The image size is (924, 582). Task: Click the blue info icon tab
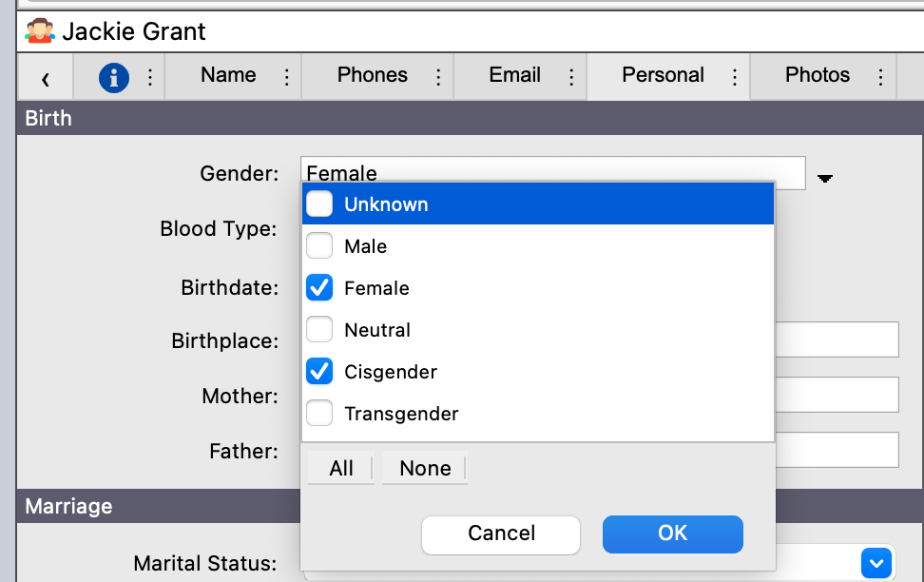(x=114, y=77)
